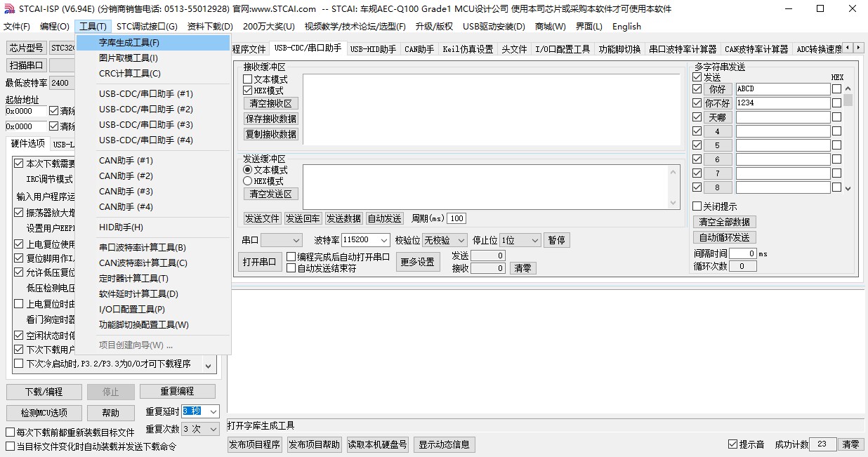Open the 文件(F) menu

click(17, 27)
